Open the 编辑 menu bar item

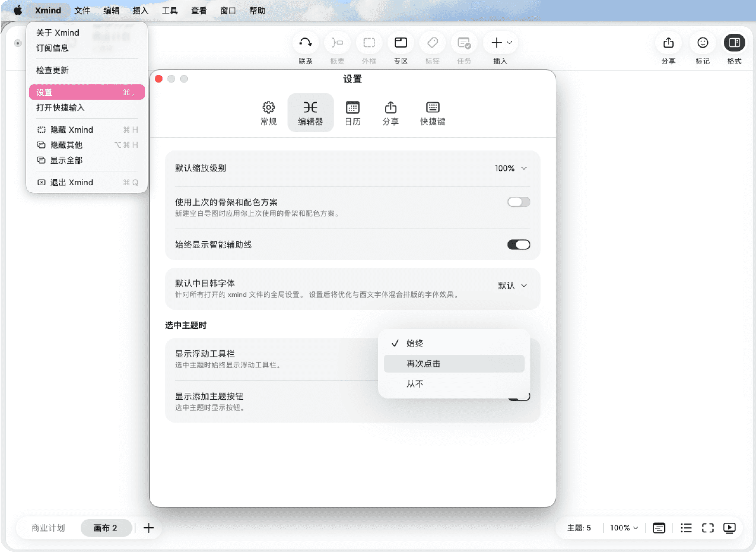point(111,10)
